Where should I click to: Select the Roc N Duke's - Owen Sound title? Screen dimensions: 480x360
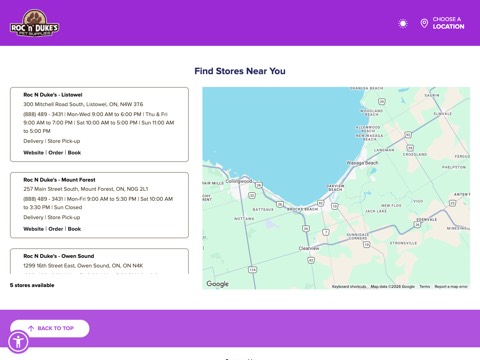(59, 256)
